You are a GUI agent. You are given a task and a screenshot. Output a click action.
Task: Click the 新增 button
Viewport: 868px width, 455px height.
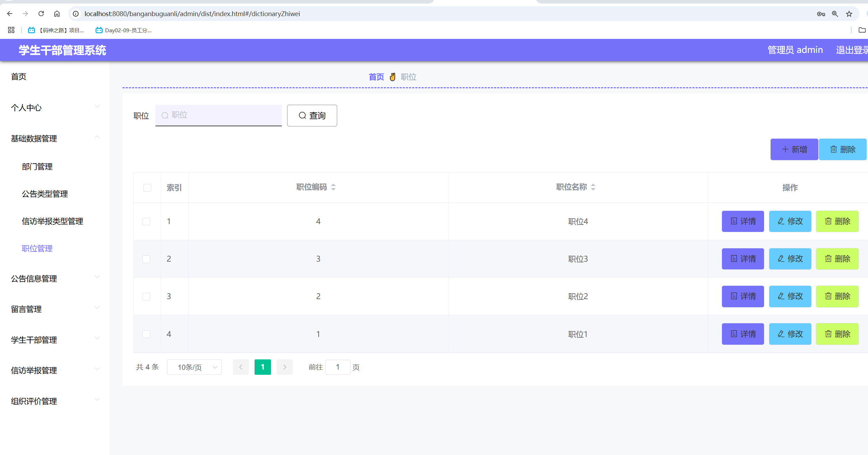pos(794,150)
